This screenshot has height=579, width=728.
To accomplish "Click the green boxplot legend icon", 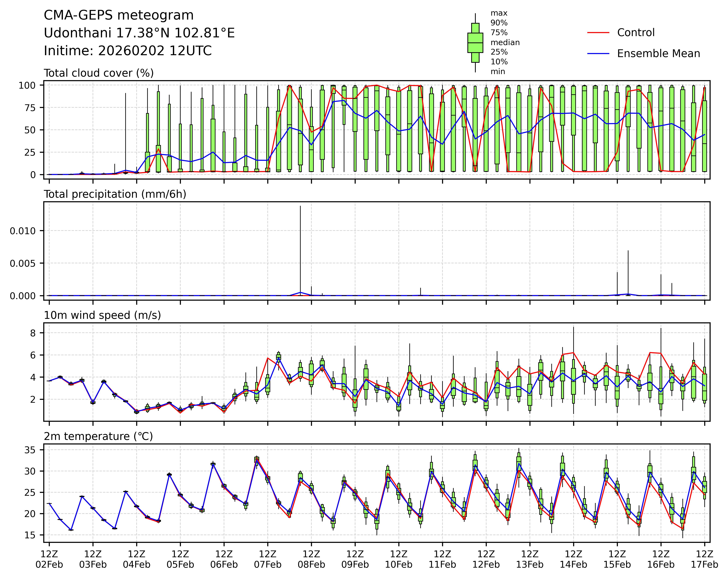I will coord(475,43).
